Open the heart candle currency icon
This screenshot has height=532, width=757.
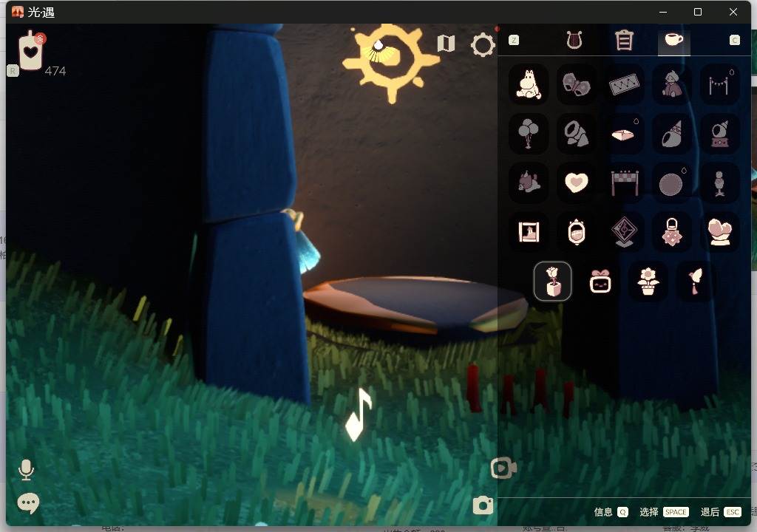coord(30,51)
